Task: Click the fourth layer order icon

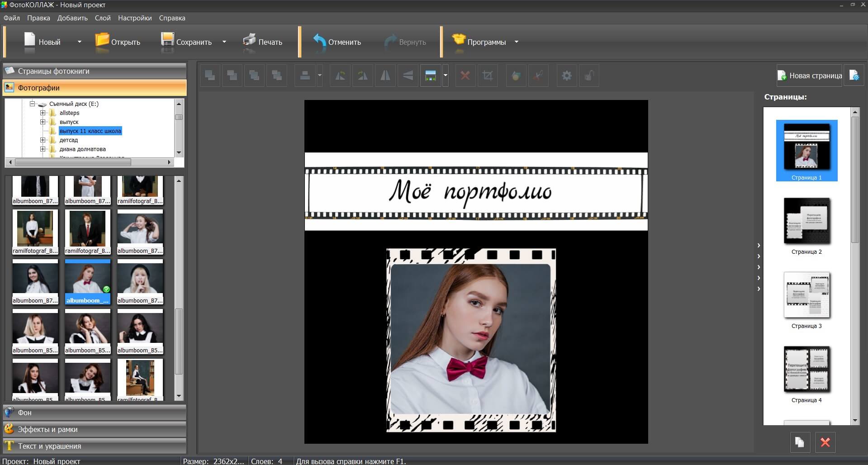Action: pyautogui.click(x=276, y=76)
